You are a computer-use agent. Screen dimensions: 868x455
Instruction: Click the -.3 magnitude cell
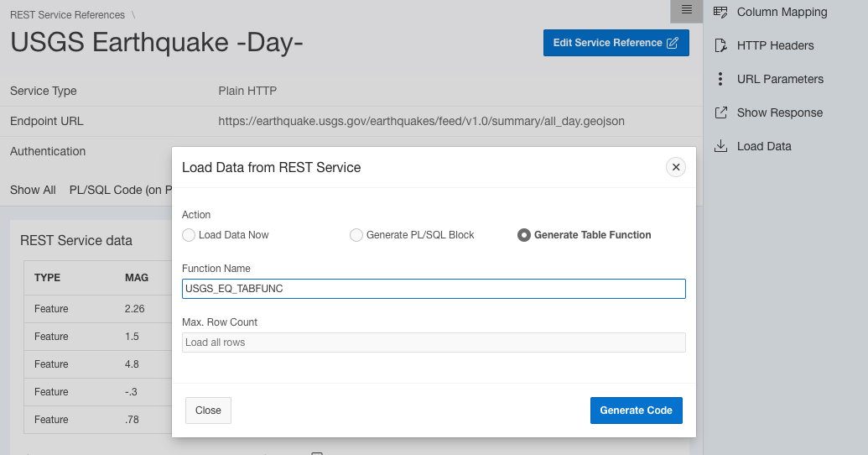(131, 392)
